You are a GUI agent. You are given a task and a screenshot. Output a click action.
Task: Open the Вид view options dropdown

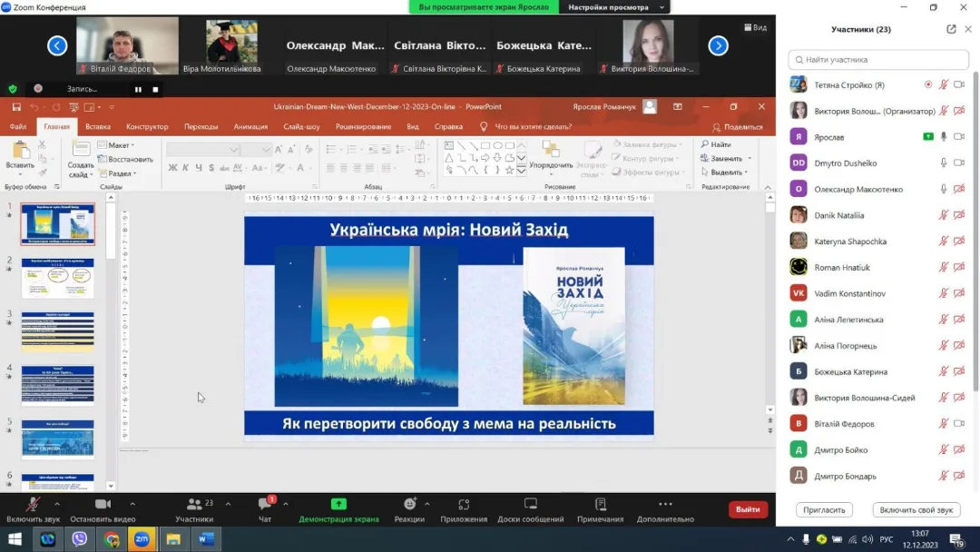[755, 27]
